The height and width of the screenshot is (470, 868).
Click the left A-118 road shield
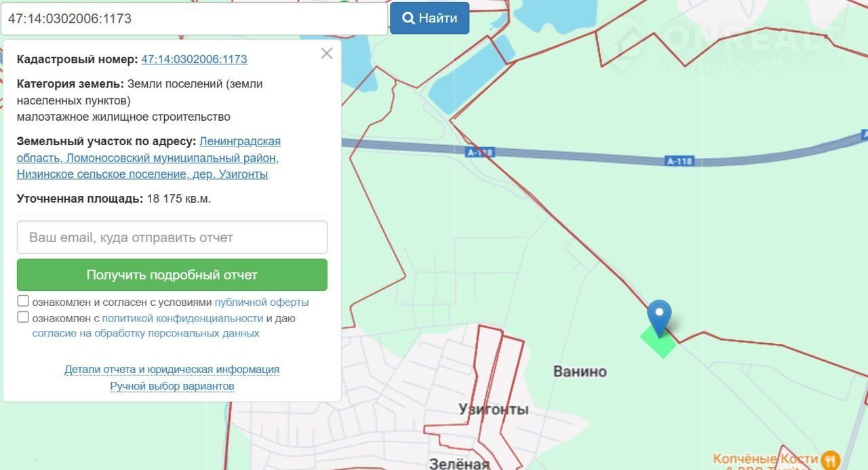coord(480,153)
